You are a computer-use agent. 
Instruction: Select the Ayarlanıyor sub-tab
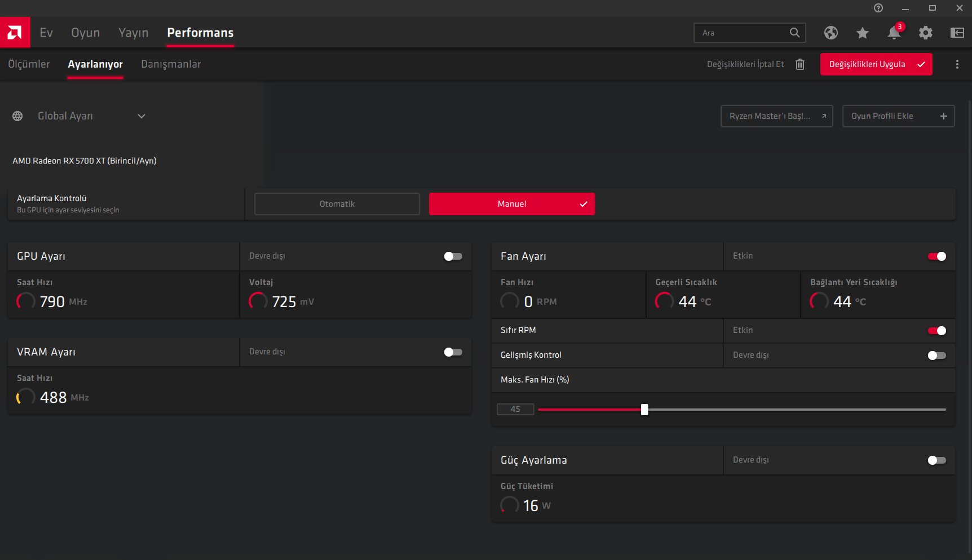(95, 64)
